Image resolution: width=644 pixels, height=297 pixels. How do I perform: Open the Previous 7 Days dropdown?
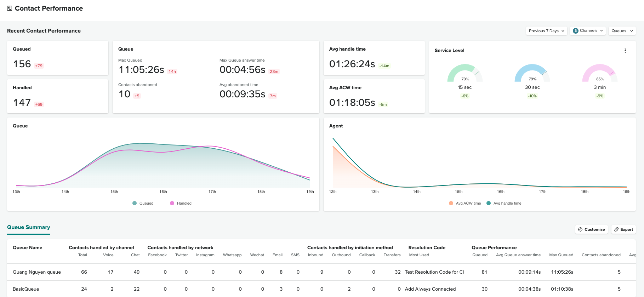[546, 31]
